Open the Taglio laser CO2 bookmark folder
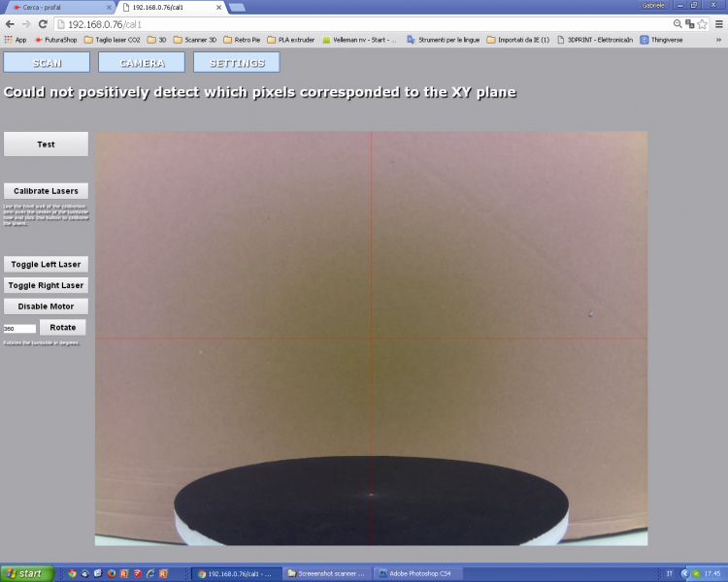The width and height of the screenshot is (728, 582). pos(112,40)
